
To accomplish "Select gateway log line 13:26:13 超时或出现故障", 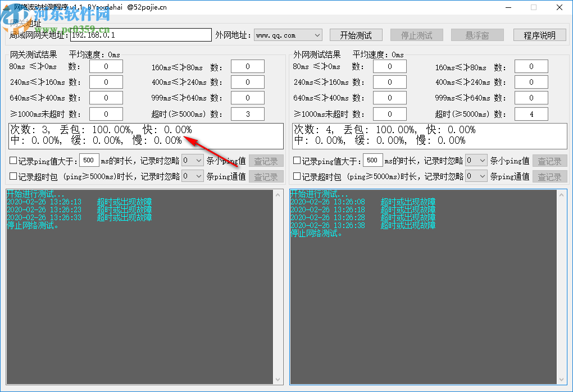I will coord(79,202).
